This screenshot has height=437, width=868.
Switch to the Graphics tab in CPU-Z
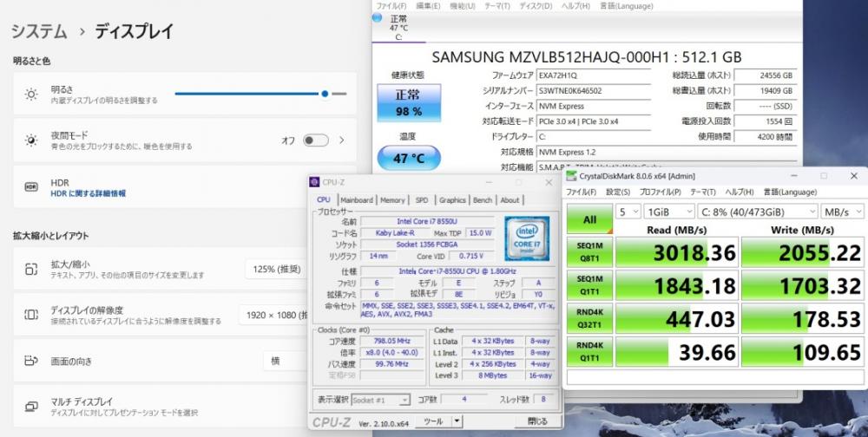pos(452,200)
